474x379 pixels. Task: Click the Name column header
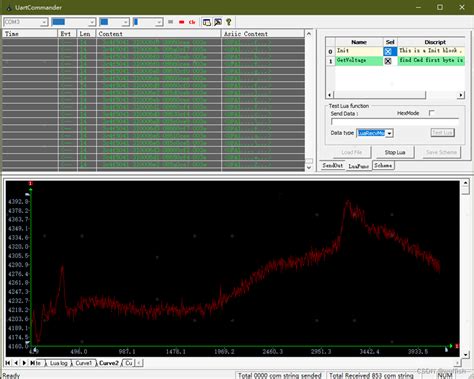359,42
